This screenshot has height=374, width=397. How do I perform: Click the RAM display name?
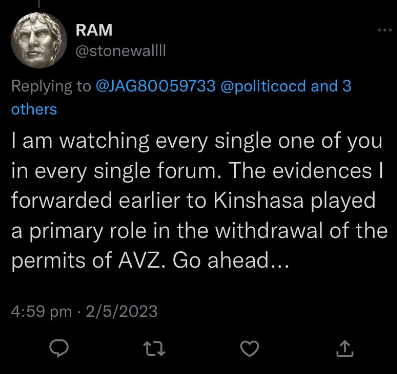(x=94, y=30)
